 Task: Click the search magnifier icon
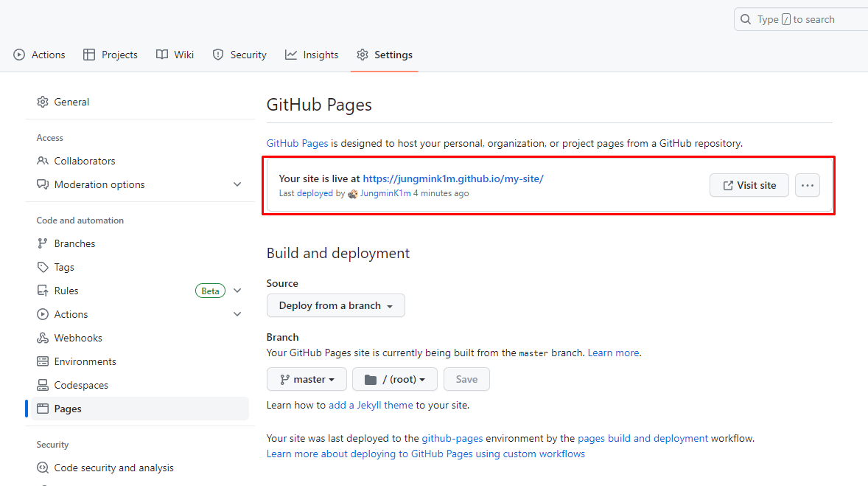(746, 19)
